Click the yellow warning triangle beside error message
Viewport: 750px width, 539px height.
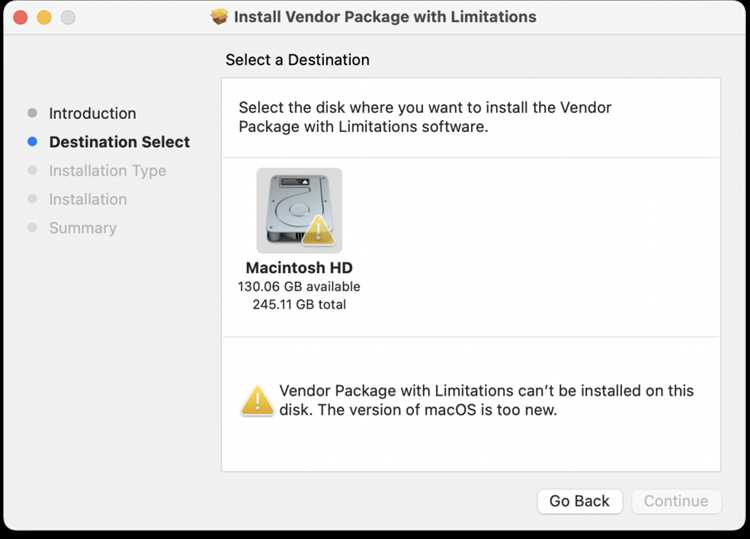pos(257,401)
